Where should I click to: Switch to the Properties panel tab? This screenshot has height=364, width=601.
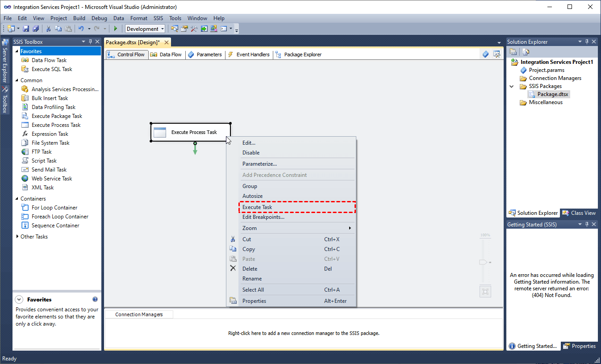(x=579, y=346)
